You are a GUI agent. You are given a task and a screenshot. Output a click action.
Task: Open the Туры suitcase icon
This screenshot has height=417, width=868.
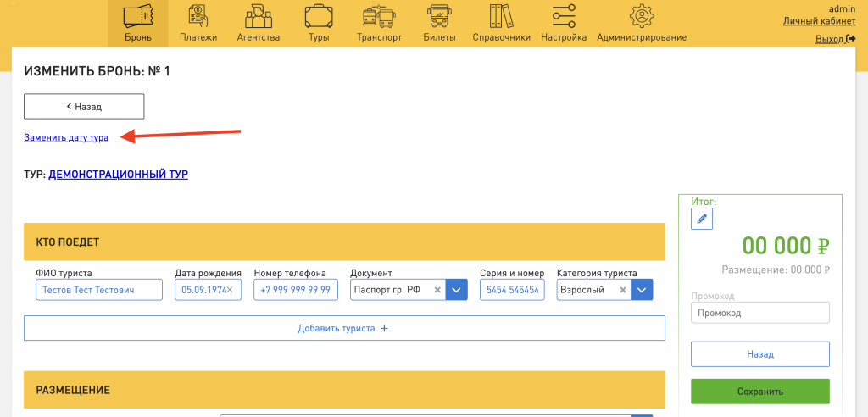coord(319,17)
